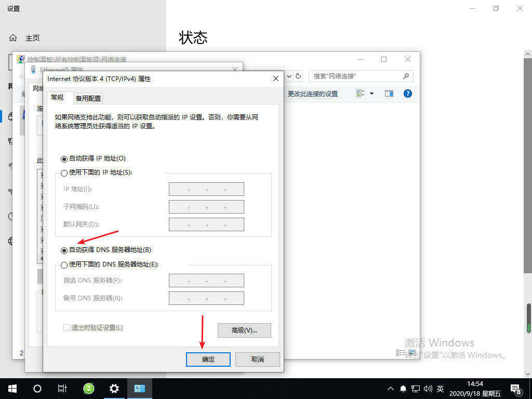Expand hidden icons in system tray
The height and width of the screenshot is (399, 532).
390,388
